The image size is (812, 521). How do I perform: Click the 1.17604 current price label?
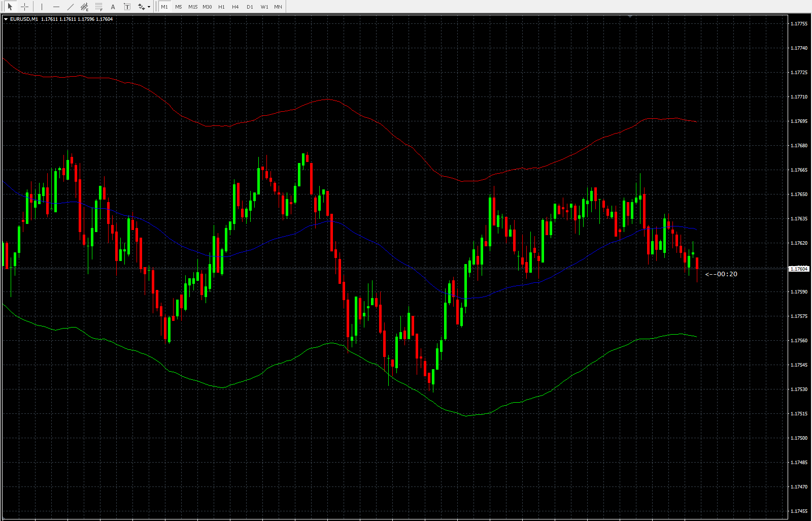[x=798, y=269]
